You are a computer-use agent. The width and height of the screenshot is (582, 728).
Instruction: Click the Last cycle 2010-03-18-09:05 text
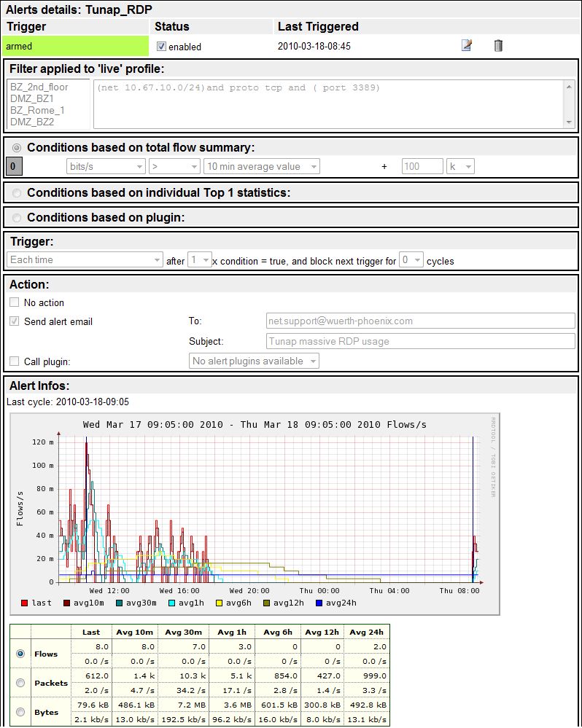click(68, 402)
